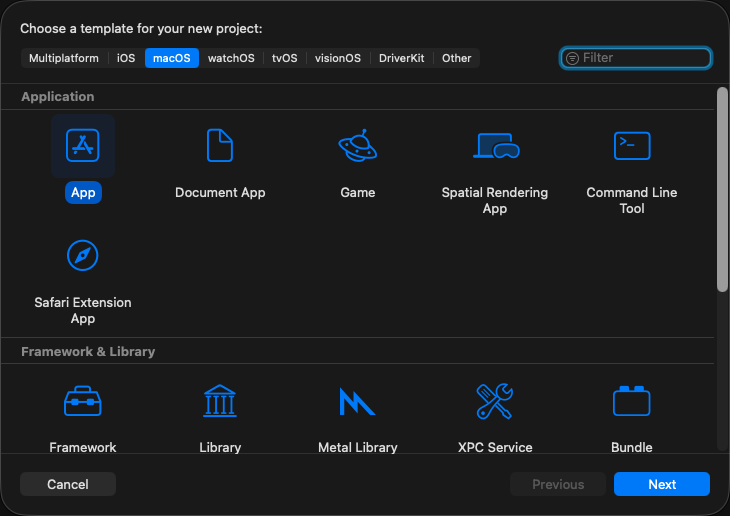
Task: Pick the Framework toolbox icon
Action: pos(83,402)
